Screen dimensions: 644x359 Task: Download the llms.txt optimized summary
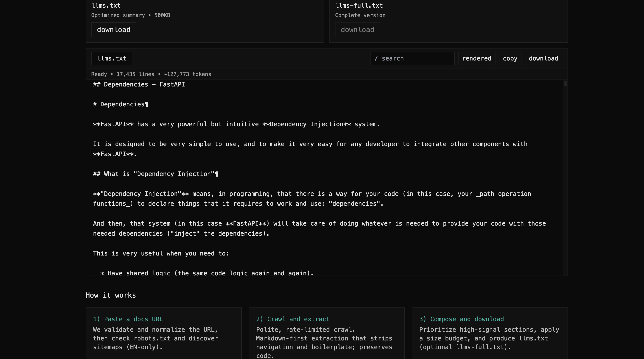114,30
